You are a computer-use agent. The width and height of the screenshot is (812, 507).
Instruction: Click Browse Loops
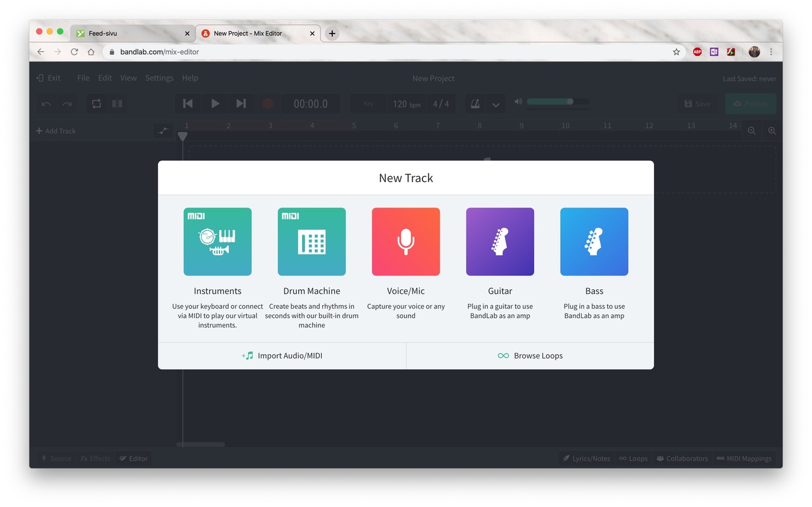[530, 356]
